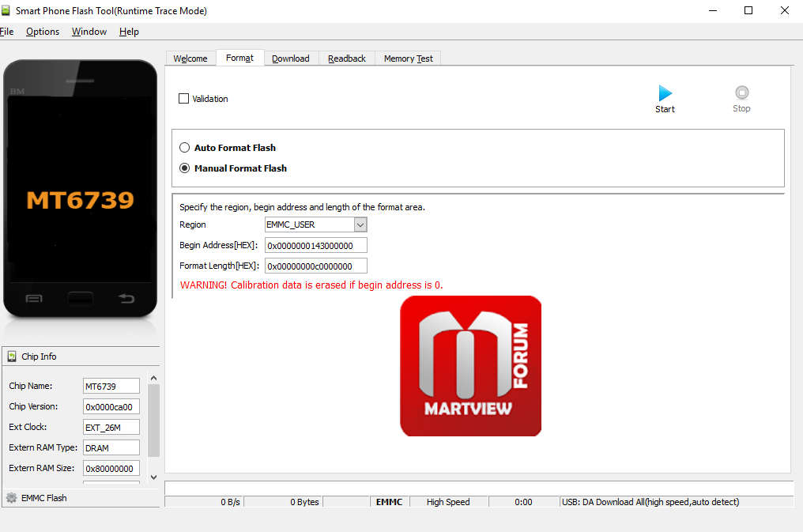The width and height of the screenshot is (803, 532).
Task: Open the Window menu
Action: (x=89, y=32)
